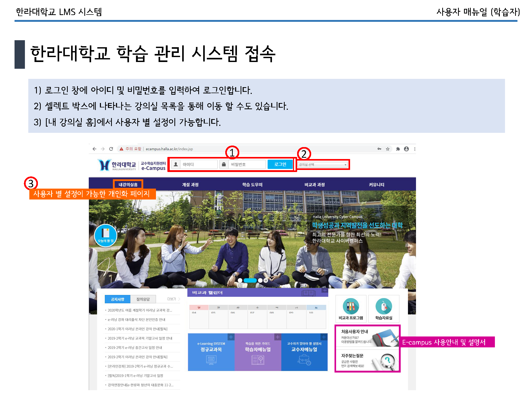Click the 오늘의 할 일 round icon
The image size is (532, 399).
click(x=105, y=235)
